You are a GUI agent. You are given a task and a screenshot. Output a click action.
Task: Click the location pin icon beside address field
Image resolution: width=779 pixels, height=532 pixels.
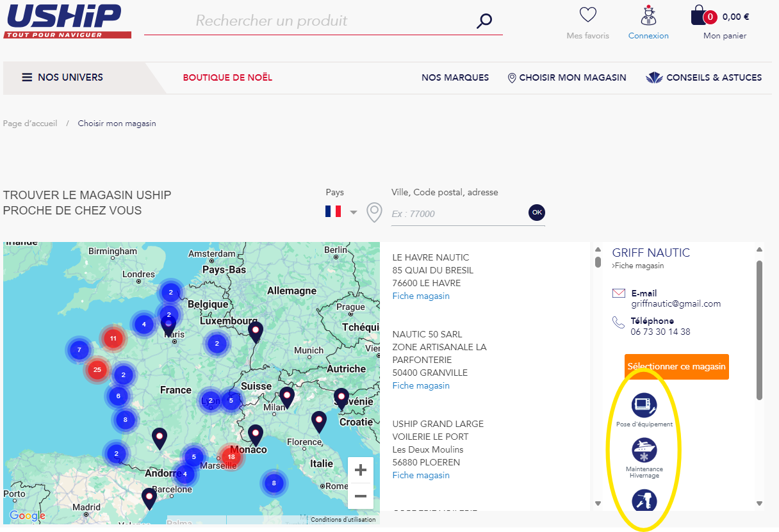coord(374,213)
